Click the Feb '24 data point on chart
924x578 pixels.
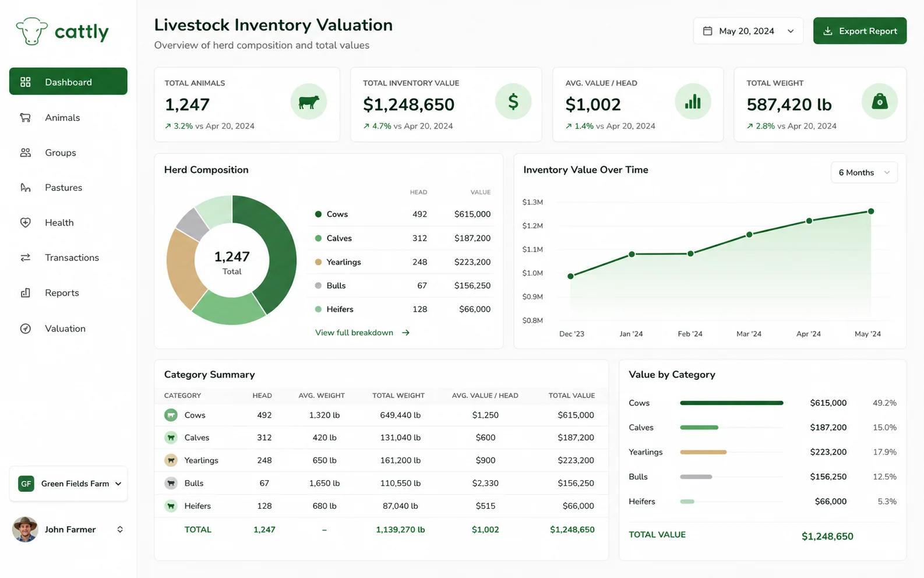pyautogui.click(x=690, y=253)
